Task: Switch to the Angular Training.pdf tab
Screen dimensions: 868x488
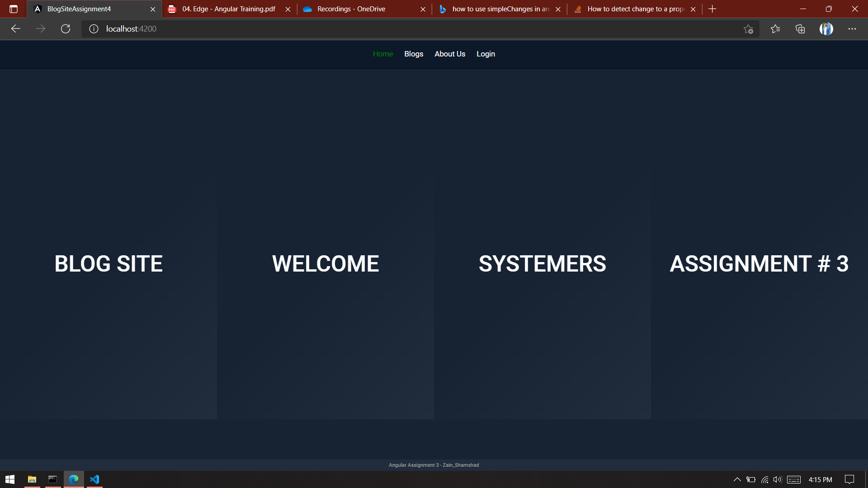Action: tap(228, 9)
